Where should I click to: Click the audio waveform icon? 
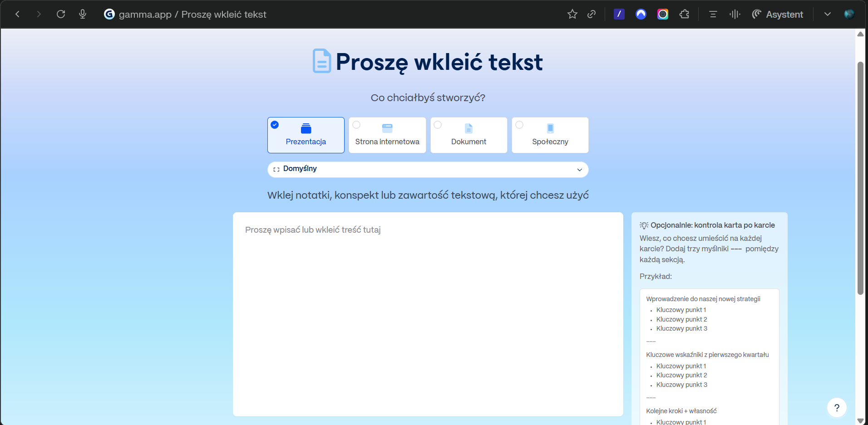tap(735, 14)
